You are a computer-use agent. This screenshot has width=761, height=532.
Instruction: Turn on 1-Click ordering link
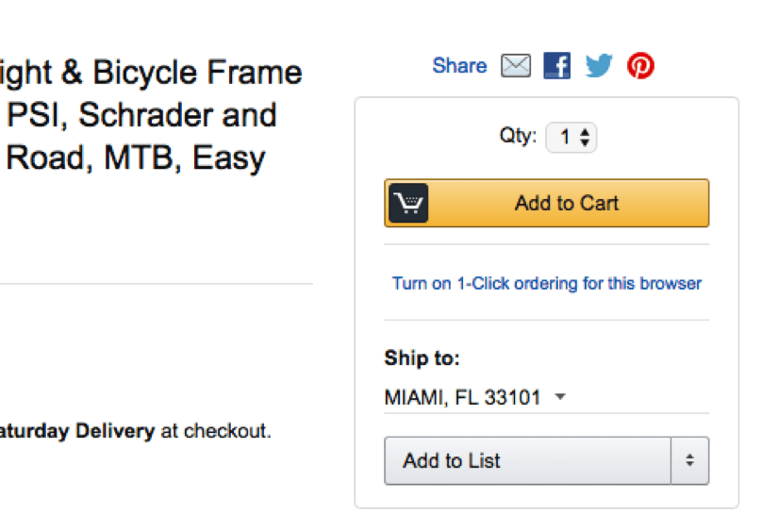coord(547,283)
